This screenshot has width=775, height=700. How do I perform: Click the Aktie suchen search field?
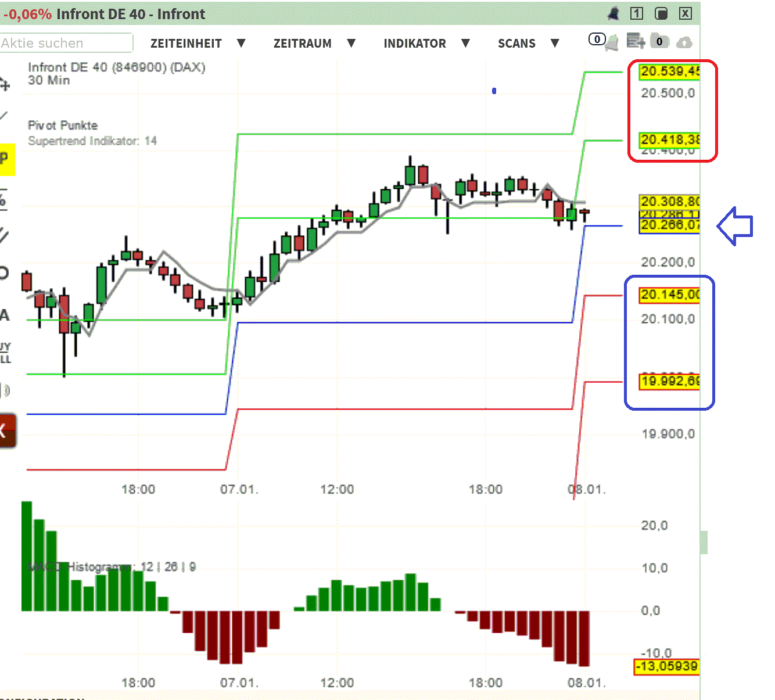pyautogui.click(x=66, y=43)
